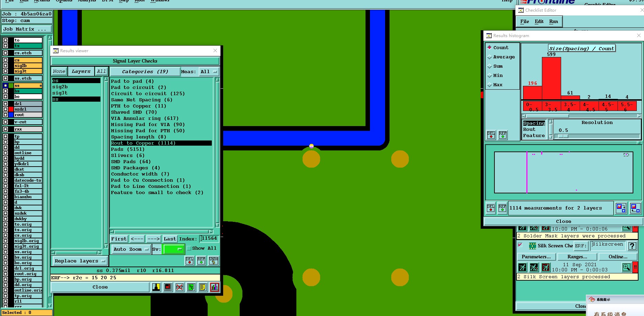Click the histogram-to-selection icon with down arrow

621,208
